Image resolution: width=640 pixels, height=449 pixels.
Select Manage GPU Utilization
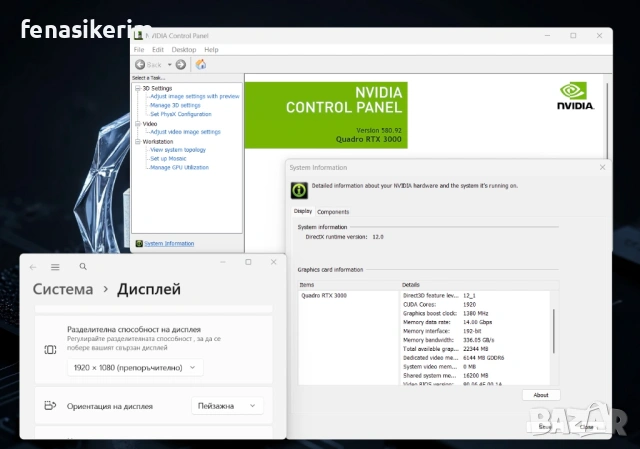coord(179,167)
